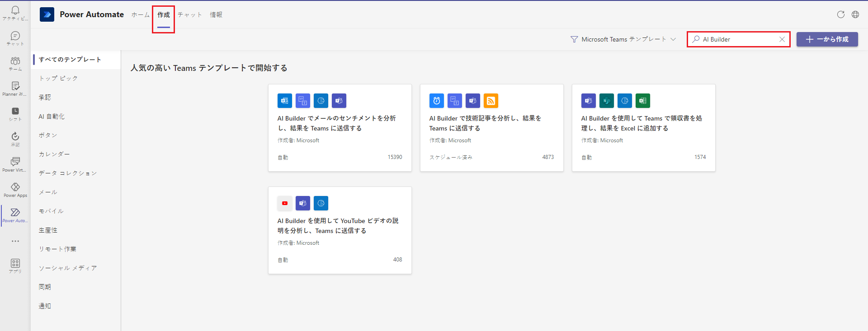The height and width of the screenshot is (331, 868).
Task: Open the more apps ellipsis in sidebar
Action: [15, 241]
